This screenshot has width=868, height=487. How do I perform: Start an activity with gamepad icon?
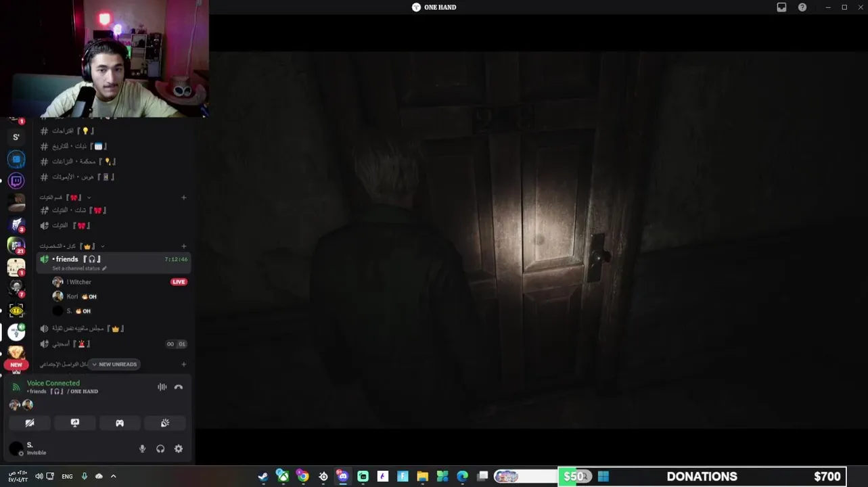(120, 423)
